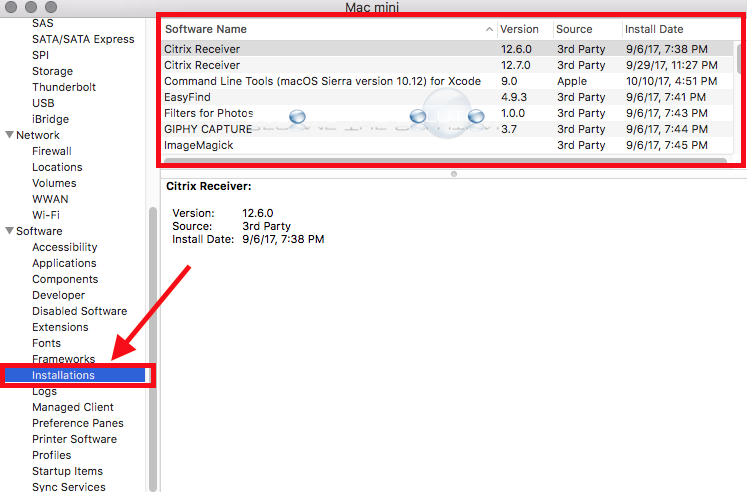Open SATA/SATA Express in sidebar
Image resolution: width=747 pixels, height=492 pixels.
coord(83,39)
